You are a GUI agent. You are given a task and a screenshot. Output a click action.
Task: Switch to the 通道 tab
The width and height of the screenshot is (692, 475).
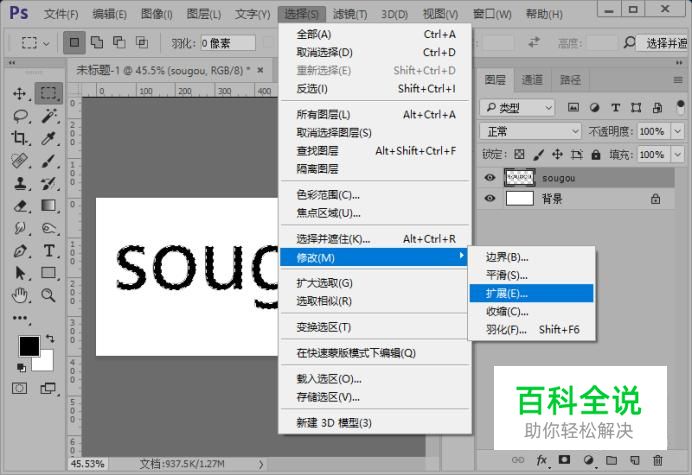pyautogui.click(x=532, y=80)
